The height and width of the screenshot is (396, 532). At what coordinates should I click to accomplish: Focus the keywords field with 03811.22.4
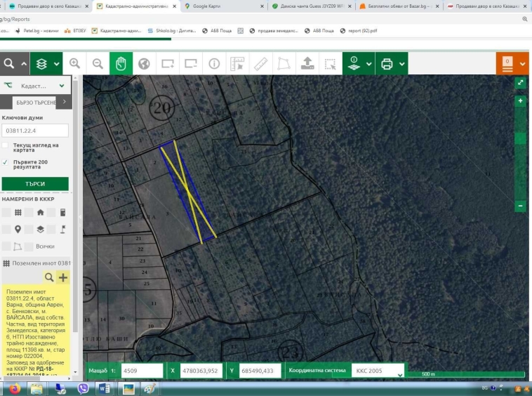(35, 131)
